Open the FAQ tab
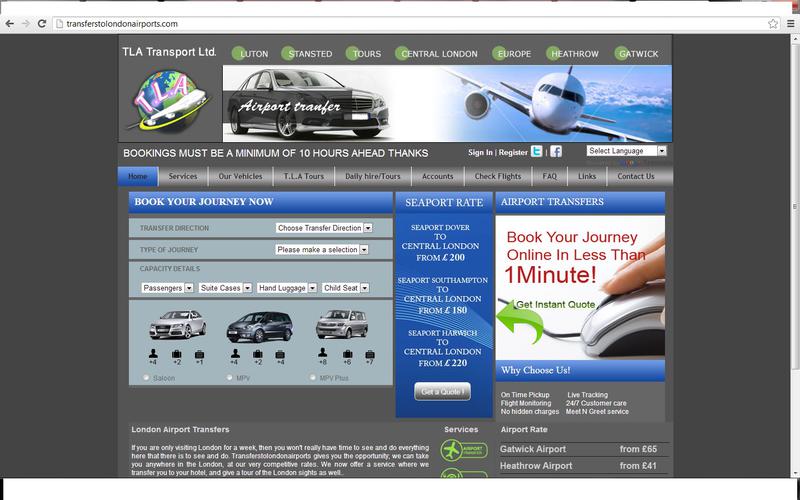This screenshot has height=500, width=800. 549,176
